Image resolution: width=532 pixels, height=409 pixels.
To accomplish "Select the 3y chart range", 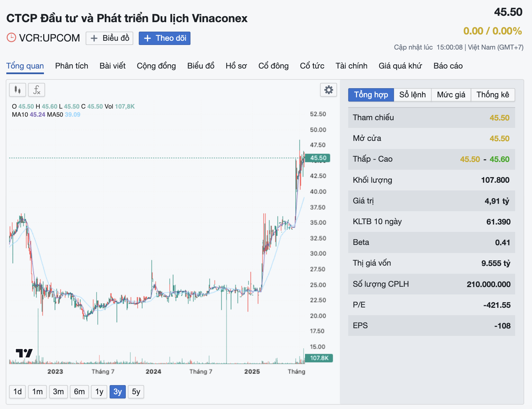I will tap(118, 392).
